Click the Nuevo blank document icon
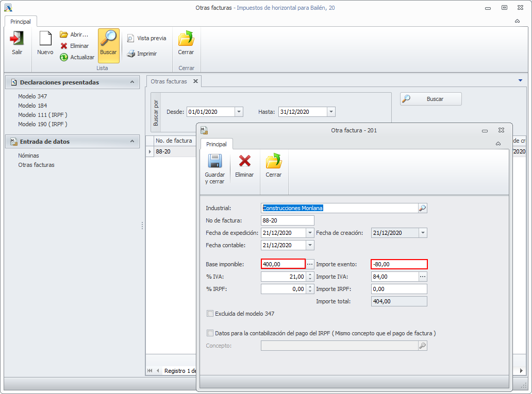Image resolution: width=532 pixels, height=394 pixels. point(45,39)
